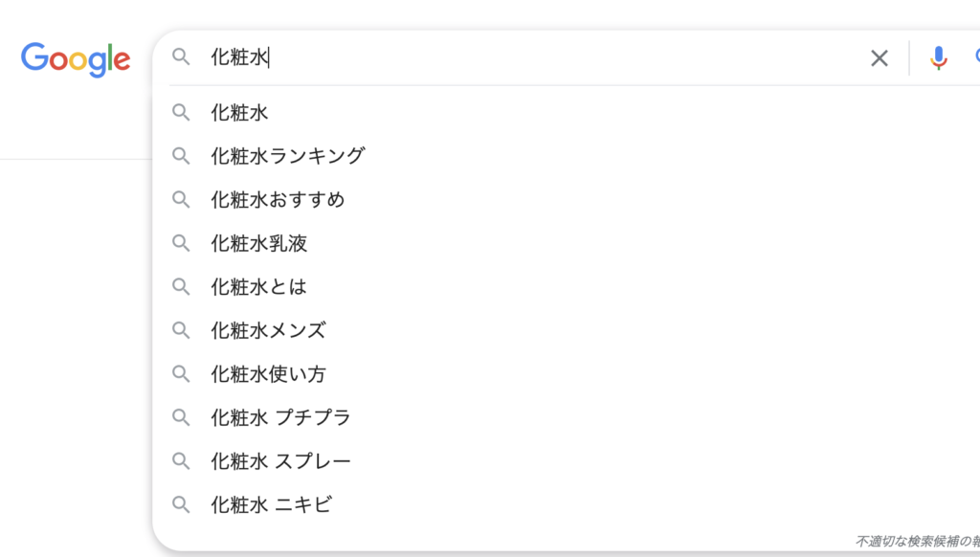This screenshot has width=980, height=557.
Task: Pick the 化粧水 プチプラ suggestion
Action: coord(567,417)
